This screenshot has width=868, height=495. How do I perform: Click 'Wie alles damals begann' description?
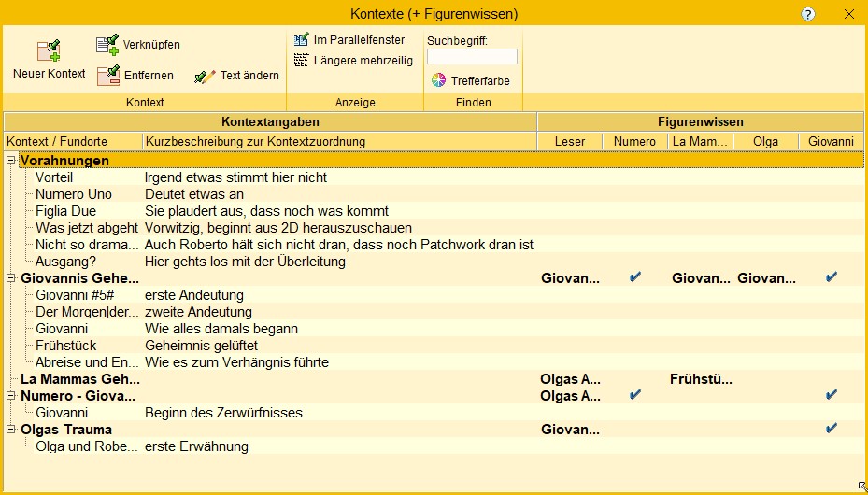point(221,329)
